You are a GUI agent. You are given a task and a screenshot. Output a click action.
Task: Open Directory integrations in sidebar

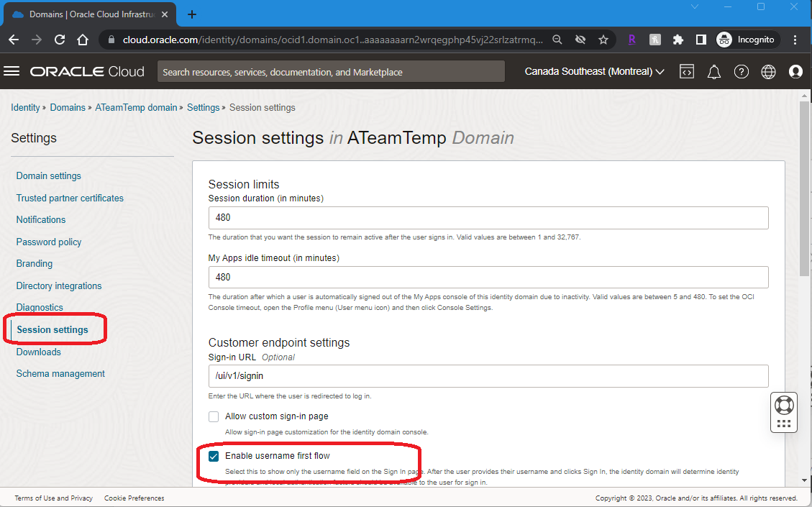pyautogui.click(x=59, y=286)
